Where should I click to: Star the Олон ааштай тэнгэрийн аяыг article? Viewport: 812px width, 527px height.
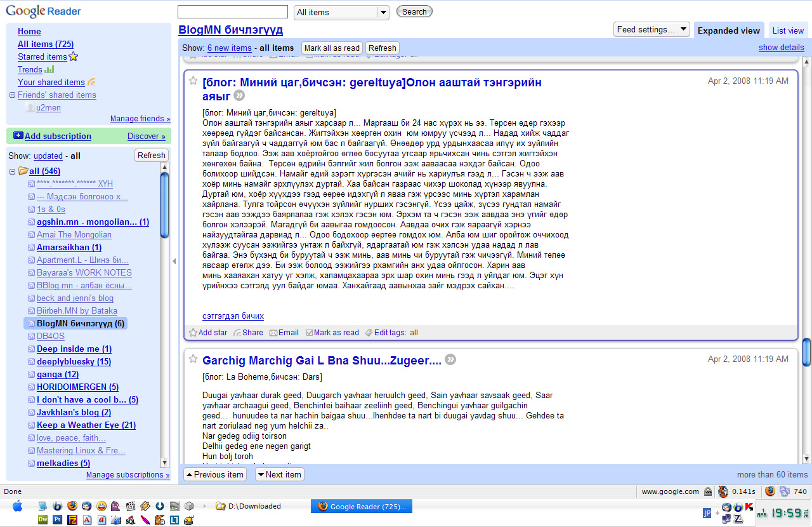193,81
